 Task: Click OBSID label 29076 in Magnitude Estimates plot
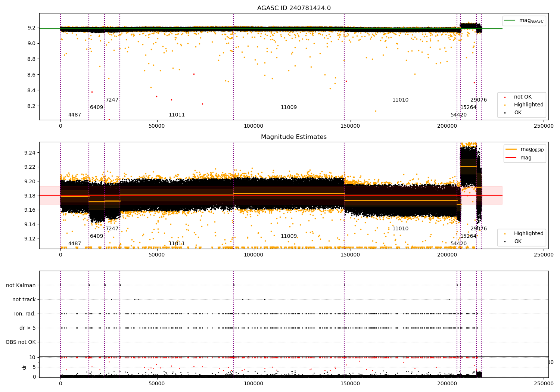[x=479, y=229]
